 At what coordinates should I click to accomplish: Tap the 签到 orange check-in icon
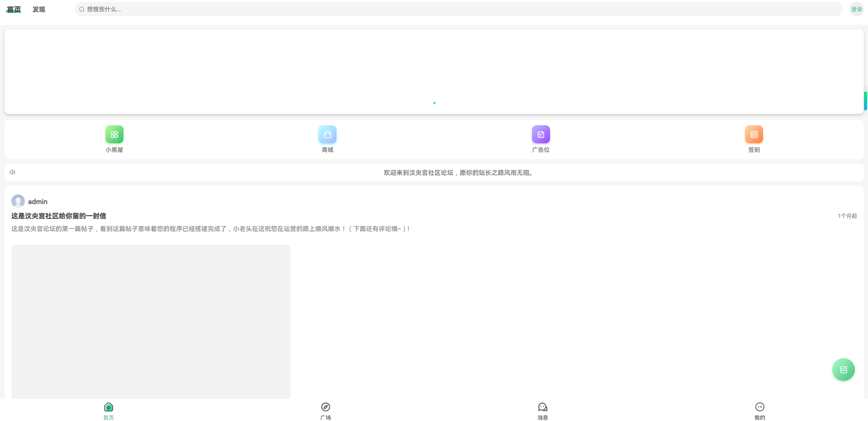[x=754, y=134]
